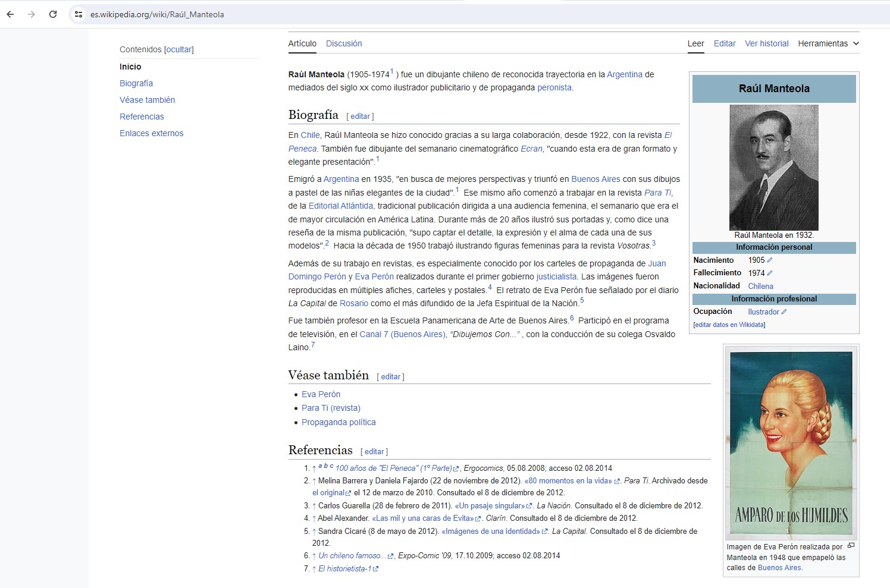Open site information icon in address bar
Screen dimensions: 890x588
click(x=79, y=14)
